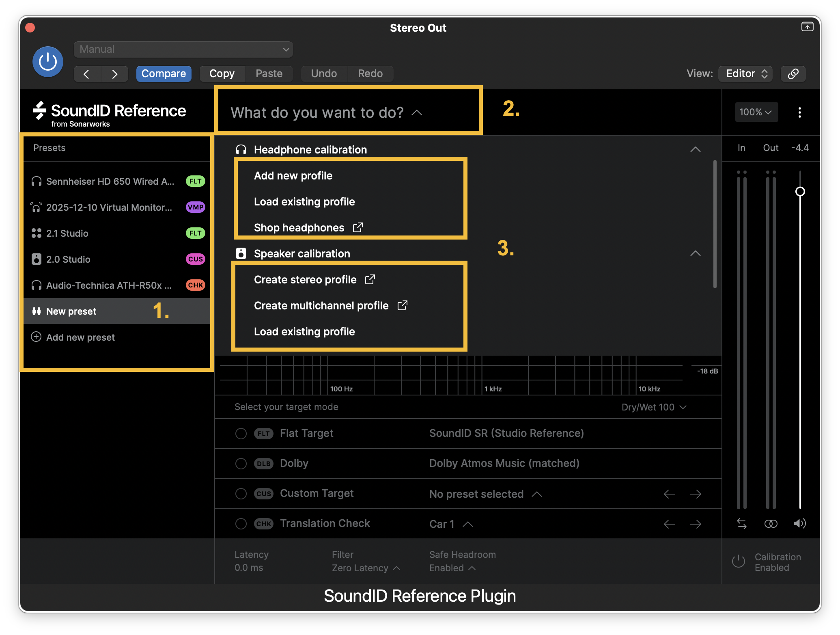840x635 pixels.
Task: Click the Undo button
Action: tap(324, 74)
